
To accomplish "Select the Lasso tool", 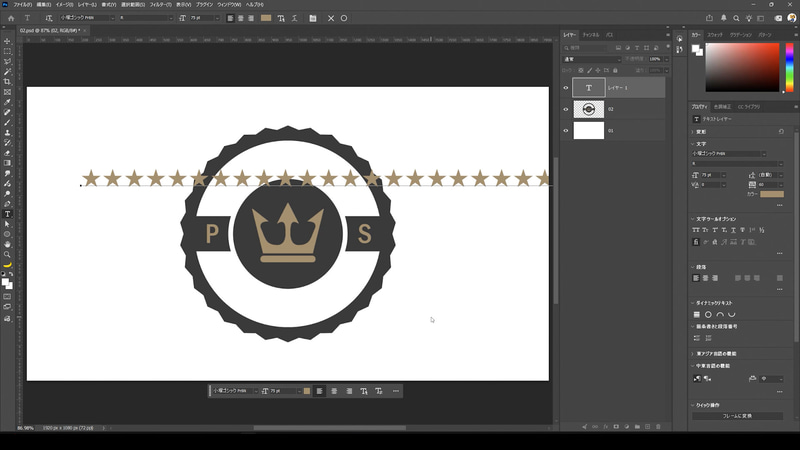I will tap(7, 62).
